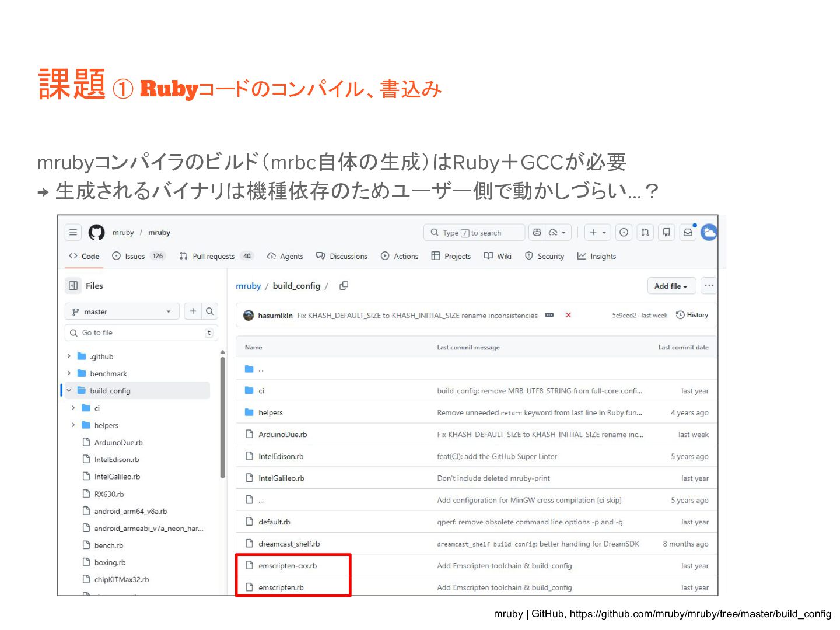Switch to the Insights tab
This screenshot has height=630, width=840.
point(596,256)
